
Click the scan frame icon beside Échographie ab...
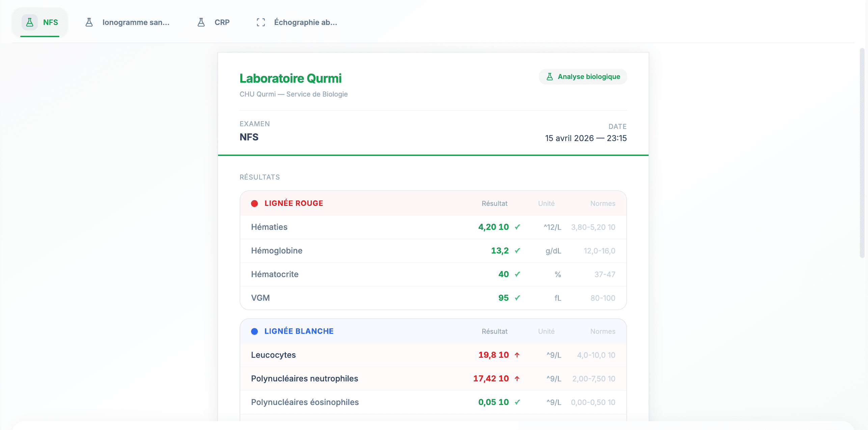pos(261,22)
